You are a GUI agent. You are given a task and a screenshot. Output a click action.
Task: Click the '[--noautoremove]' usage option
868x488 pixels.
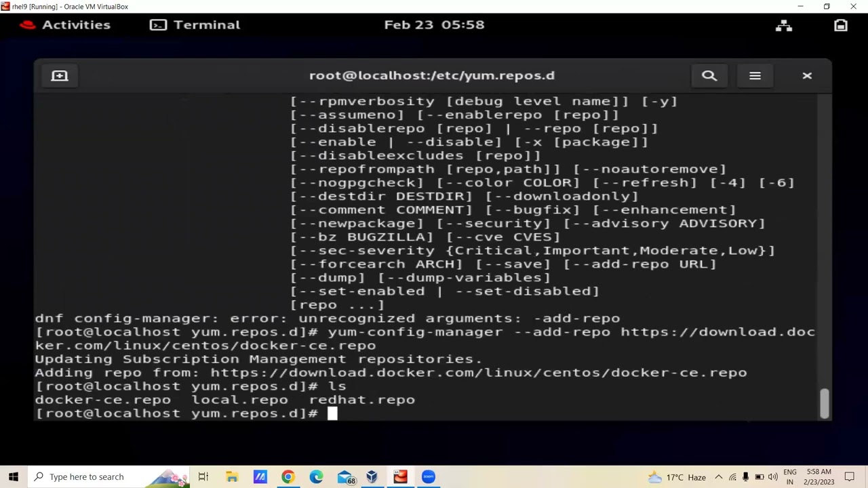click(650, 169)
